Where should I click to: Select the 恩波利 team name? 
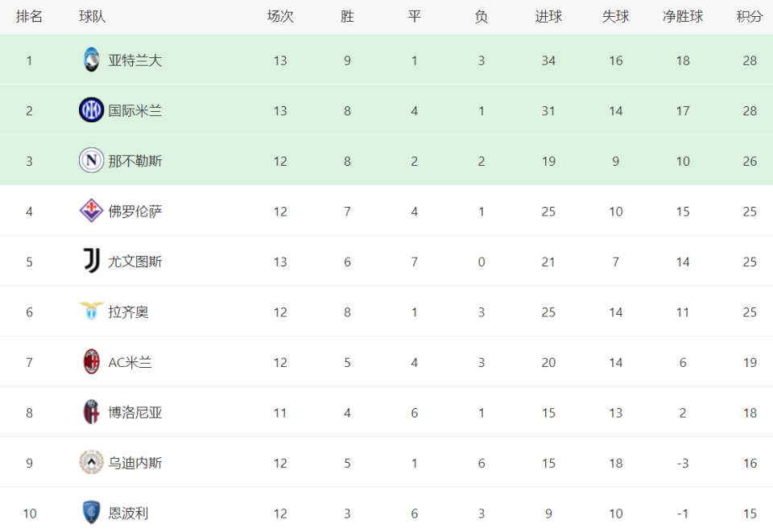128,513
